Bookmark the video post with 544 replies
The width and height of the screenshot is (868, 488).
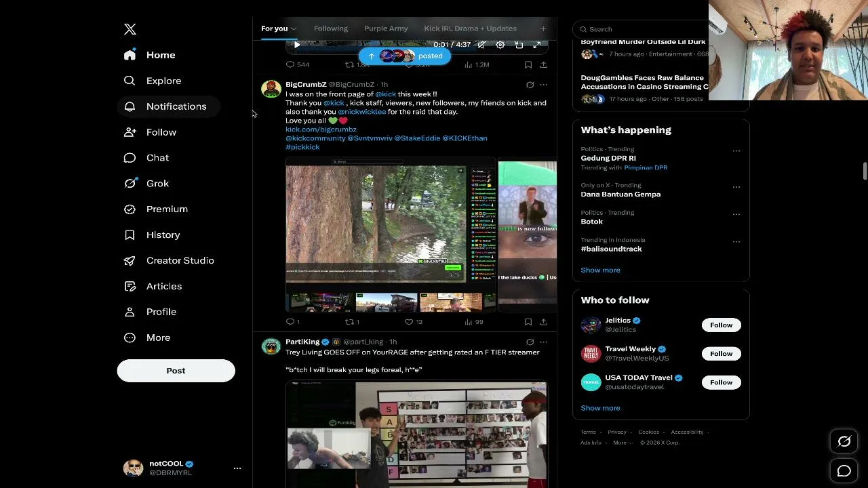click(x=528, y=65)
